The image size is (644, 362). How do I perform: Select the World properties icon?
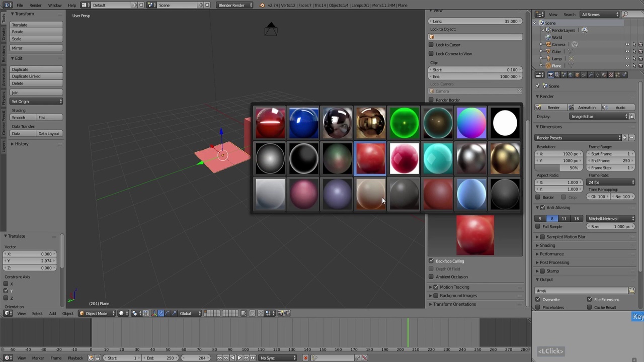pyautogui.click(x=570, y=74)
